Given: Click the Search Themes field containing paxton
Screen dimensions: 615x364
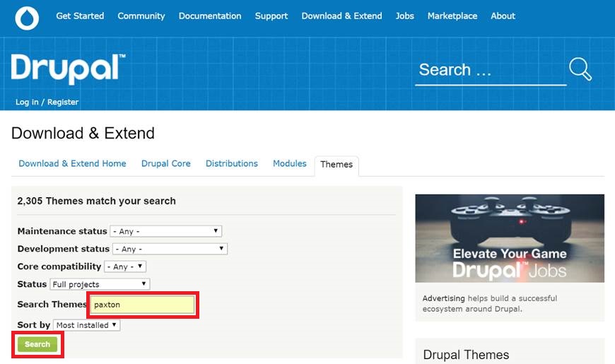Looking at the screenshot, I should (x=142, y=305).
